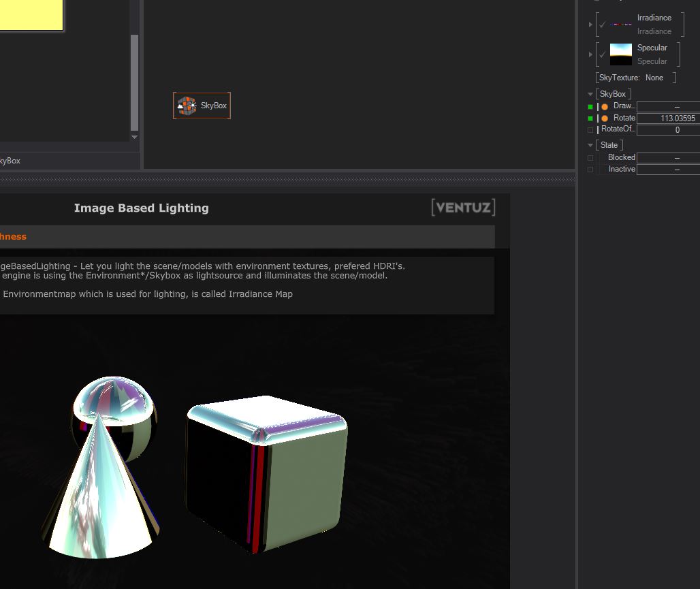Screen dimensions: 700x589
Task: Collapse the SkyBox property group
Action: 590,94
